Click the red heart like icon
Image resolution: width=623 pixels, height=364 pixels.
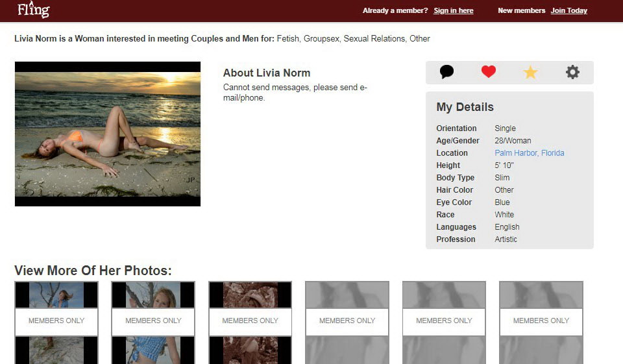point(489,72)
